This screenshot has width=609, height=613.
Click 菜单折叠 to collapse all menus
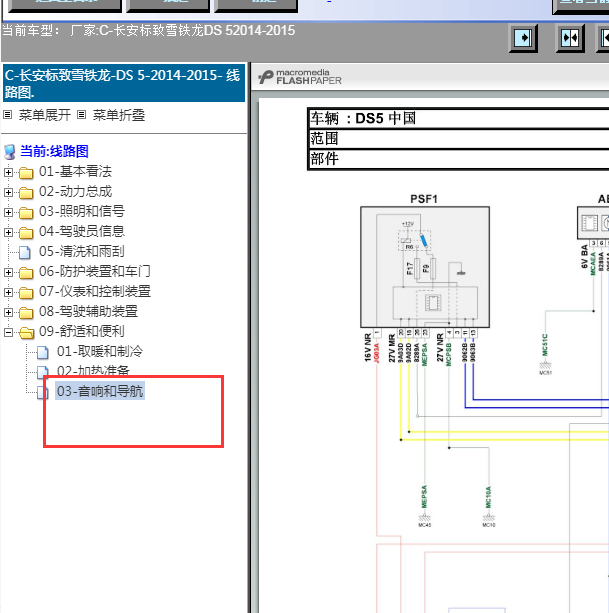tap(118, 115)
